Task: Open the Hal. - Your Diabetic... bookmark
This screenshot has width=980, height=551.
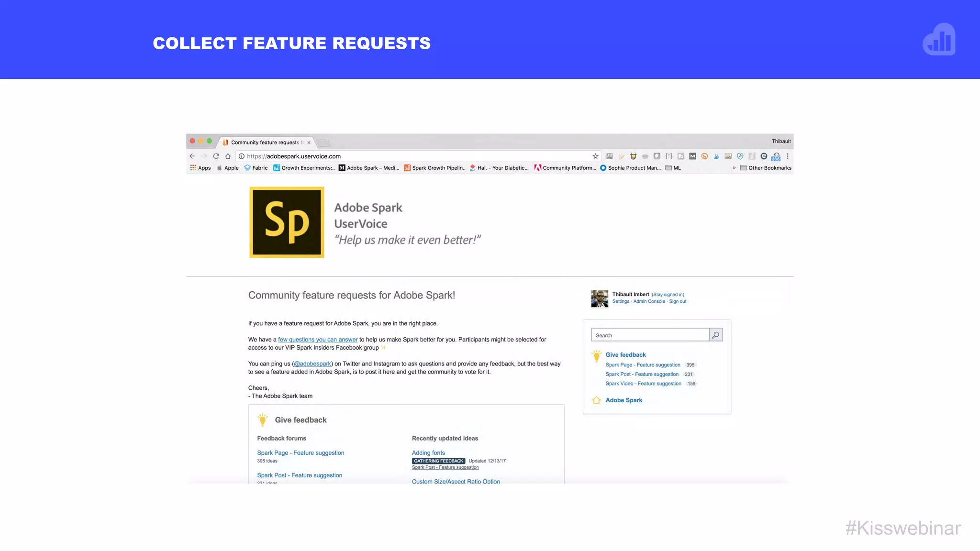Action: coord(499,168)
